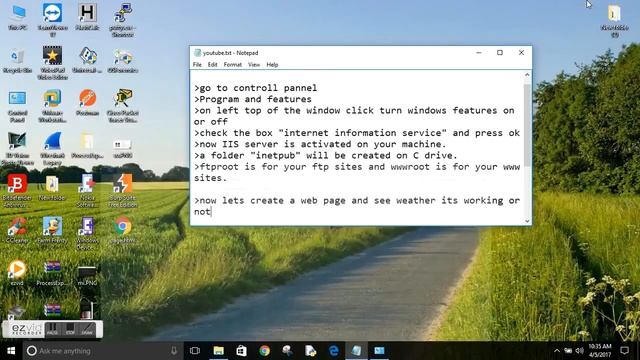Open Microsoft Edge from the taskbar
The height and width of the screenshot is (360, 640).
point(333,351)
